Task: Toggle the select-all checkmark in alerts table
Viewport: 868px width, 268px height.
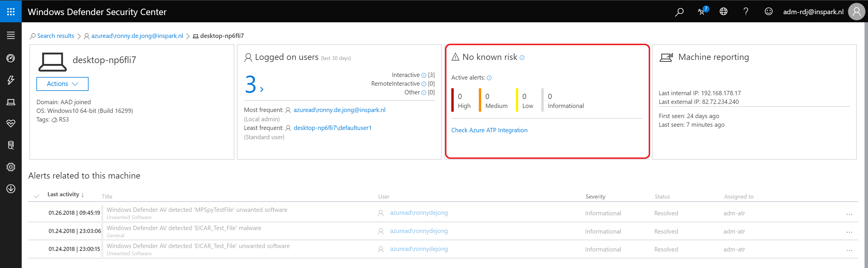Action: click(x=37, y=196)
